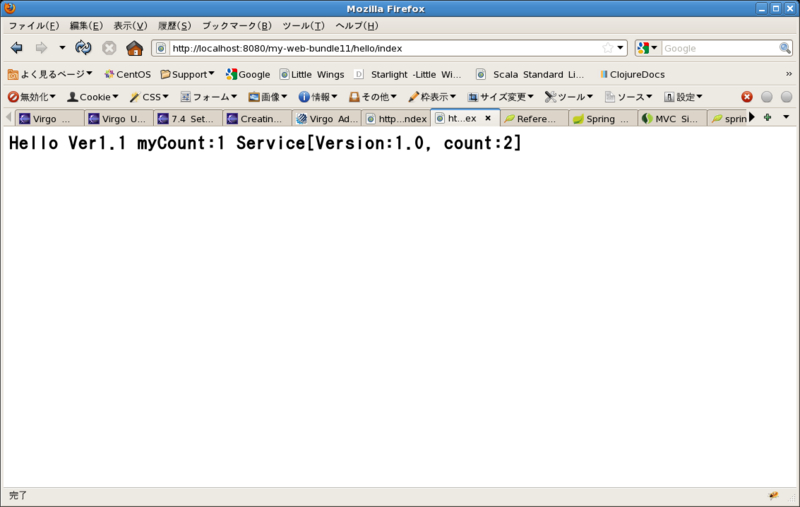Screen dimensions: 800x507
Task: Focus the URL address field
Action: (x=385, y=48)
